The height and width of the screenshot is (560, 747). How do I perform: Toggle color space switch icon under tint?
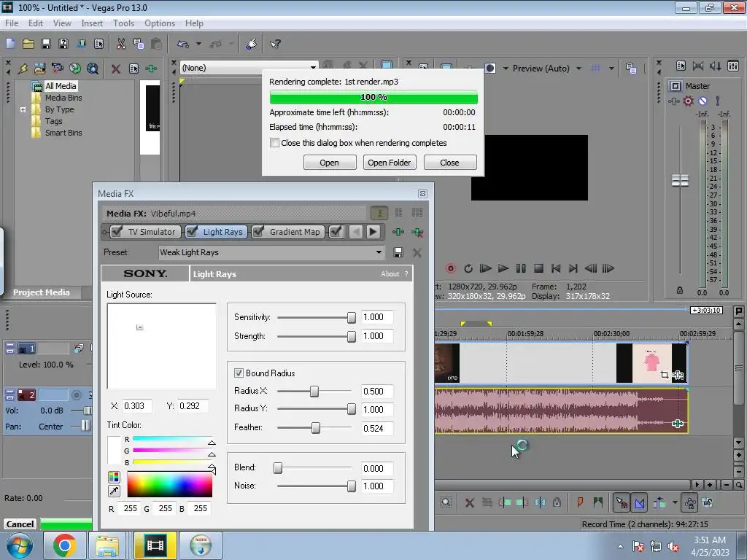114,477
